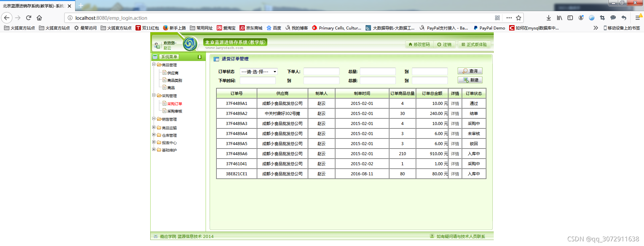This screenshot has height=246, width=644.
Task: Select order number 37F4489A3 cell
Action: point(236,124)
